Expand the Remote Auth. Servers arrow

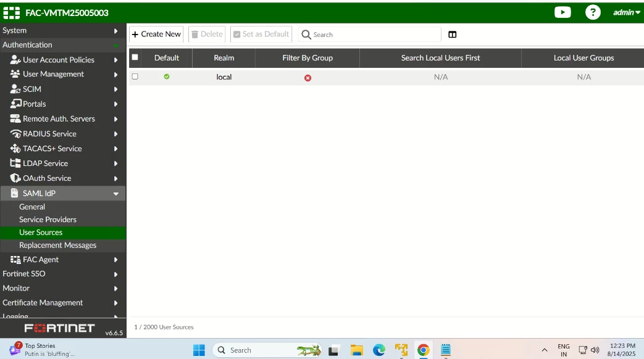tap(116, 119)
